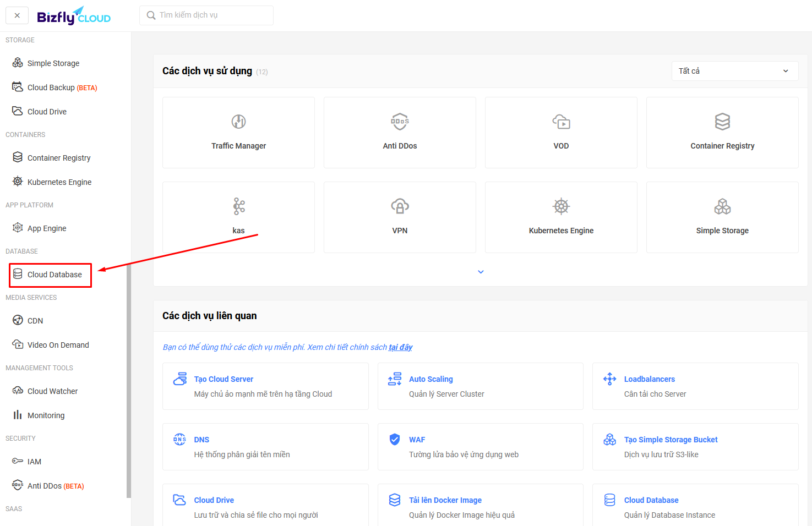812x526 pixels.
Task: Expand more services with the chevron
Action: (481, 272)
